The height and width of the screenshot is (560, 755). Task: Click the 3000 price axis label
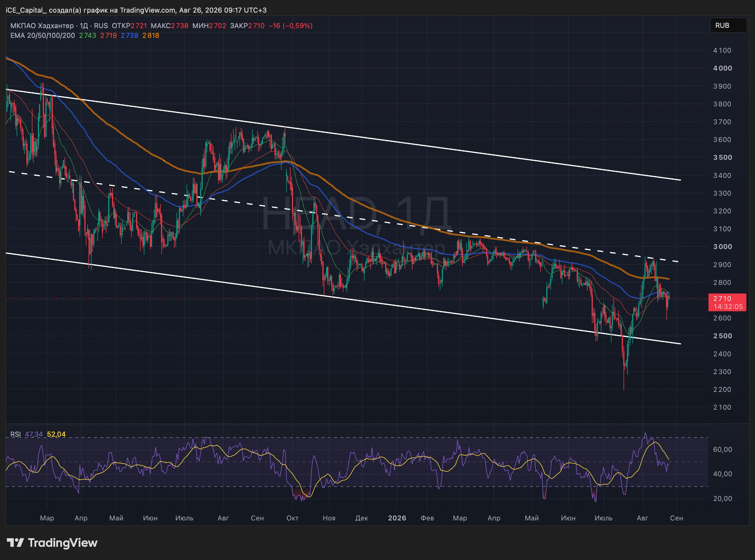point(723,247)
